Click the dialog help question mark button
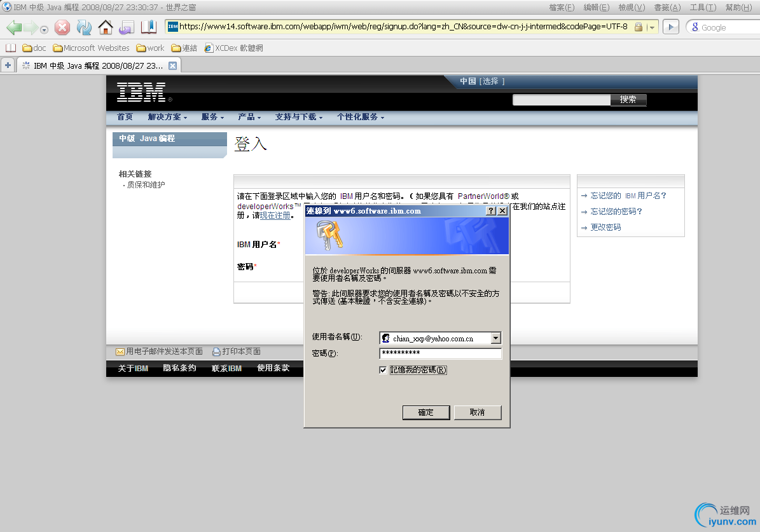Image resolution: width=760 pixels, height=532 pixels. click(491, 211)
